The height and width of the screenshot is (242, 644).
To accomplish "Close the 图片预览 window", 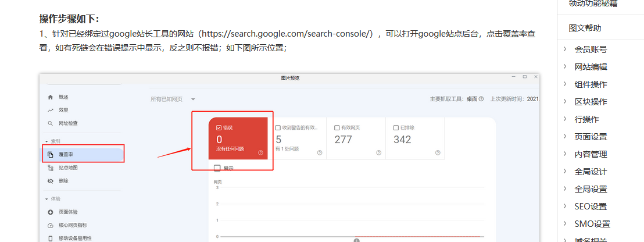I will 535,77.
